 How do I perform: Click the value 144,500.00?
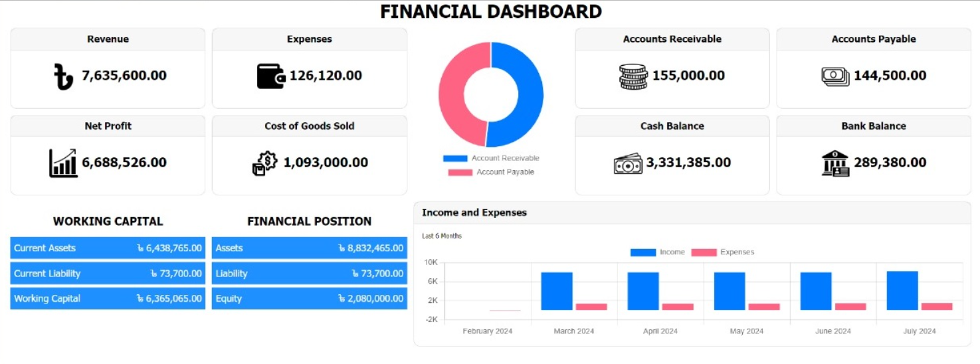tap(890, 76)
